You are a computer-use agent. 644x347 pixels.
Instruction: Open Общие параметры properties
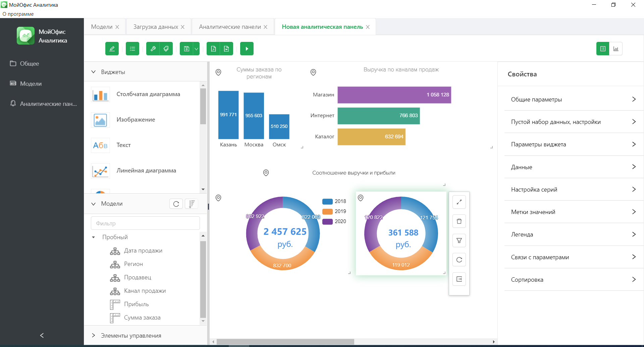coord(574,99)
